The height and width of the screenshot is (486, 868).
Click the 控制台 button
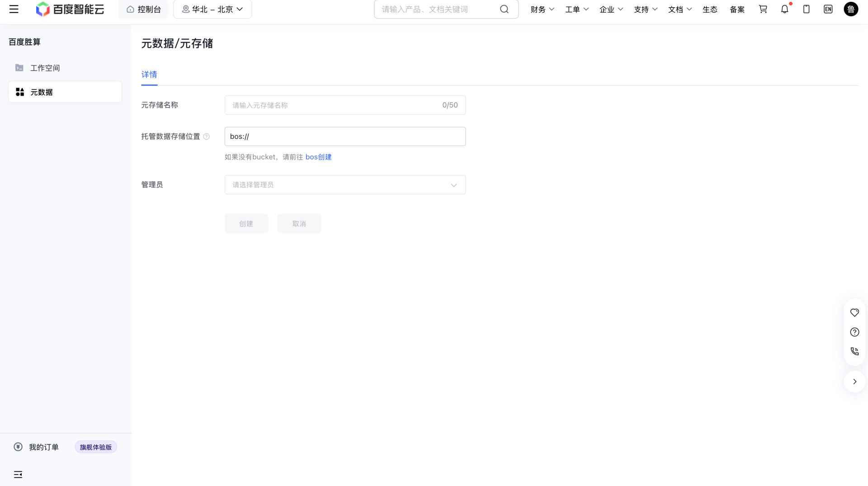[x=143, y=9]
